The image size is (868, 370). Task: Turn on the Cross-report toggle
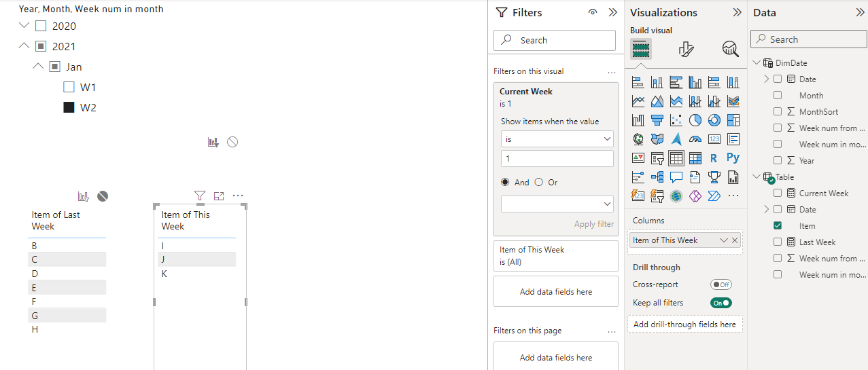721,284
